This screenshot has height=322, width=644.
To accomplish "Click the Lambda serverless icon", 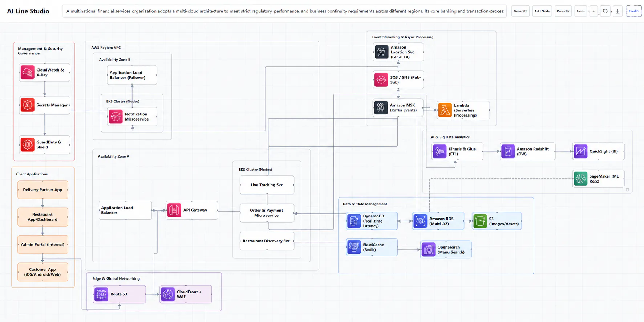I will 445,110.
